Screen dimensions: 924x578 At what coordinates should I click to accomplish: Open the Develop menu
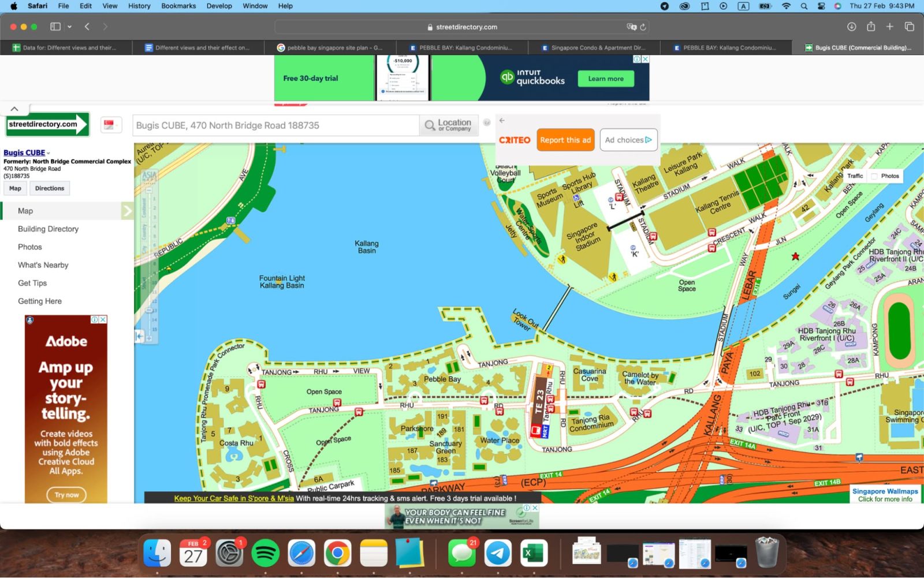[219, 6]
